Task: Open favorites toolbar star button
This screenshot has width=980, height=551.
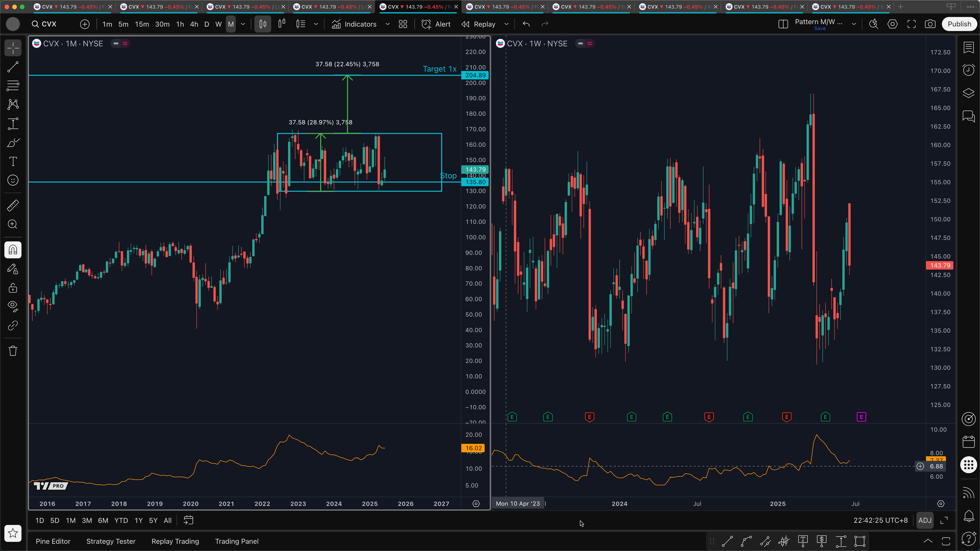Action: click(13, 533)
